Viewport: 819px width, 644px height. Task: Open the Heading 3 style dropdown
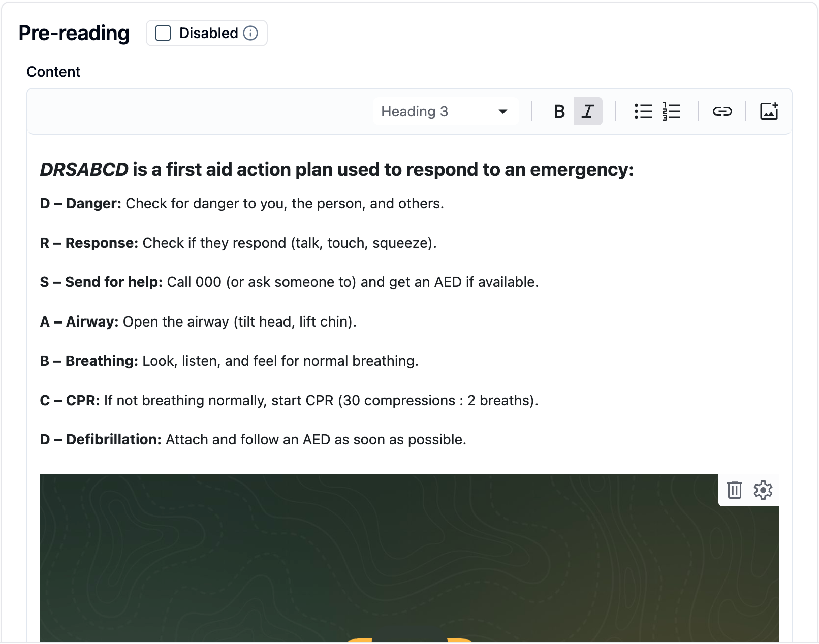tap(446, 111)
